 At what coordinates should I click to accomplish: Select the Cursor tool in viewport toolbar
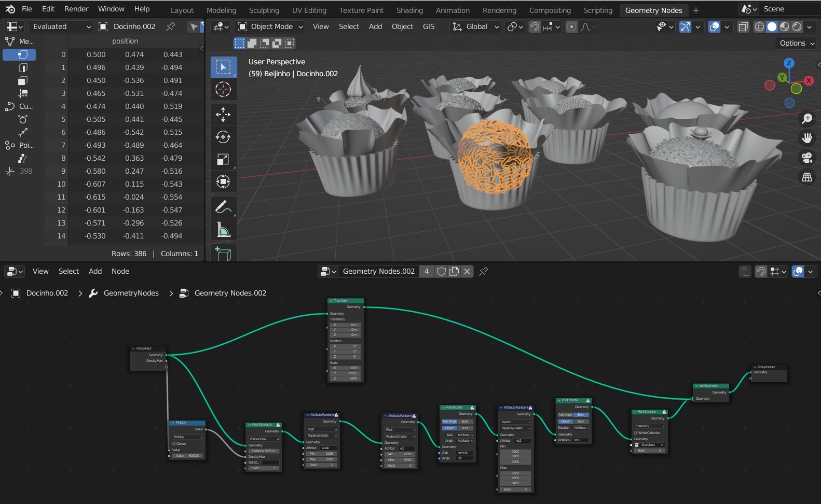pos(223,90)
